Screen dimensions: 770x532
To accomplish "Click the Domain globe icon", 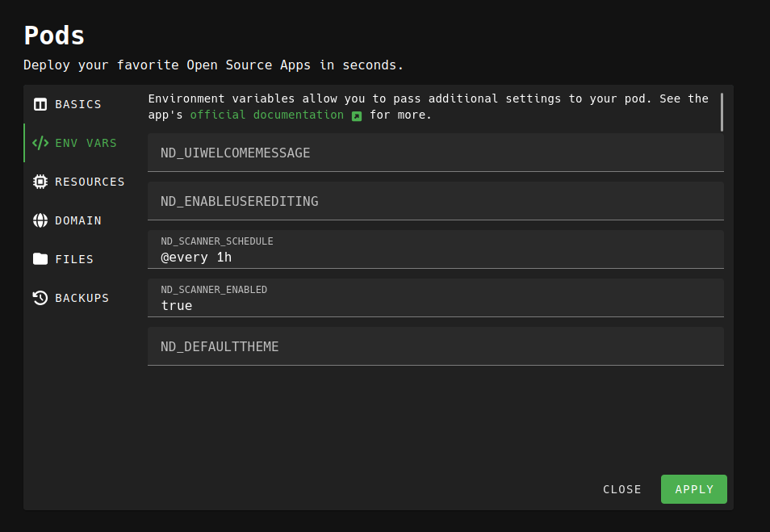I will coord(40,220).
